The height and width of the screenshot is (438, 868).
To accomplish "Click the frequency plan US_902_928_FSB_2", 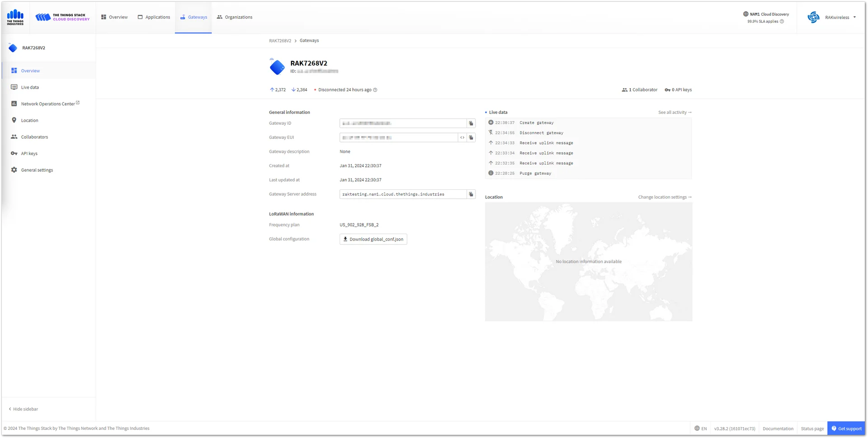I will point(359,225).
